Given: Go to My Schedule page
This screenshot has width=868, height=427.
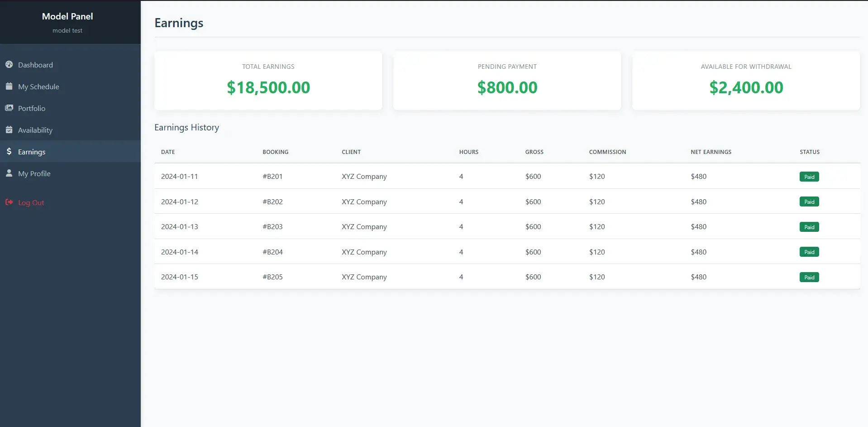Looking at the screenshot, I should 38,87.
